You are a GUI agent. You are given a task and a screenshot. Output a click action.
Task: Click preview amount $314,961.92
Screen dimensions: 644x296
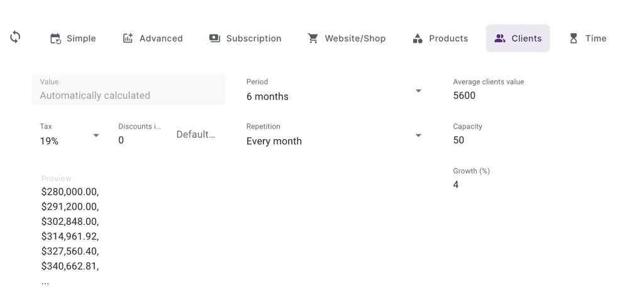[x=70, y=236]
